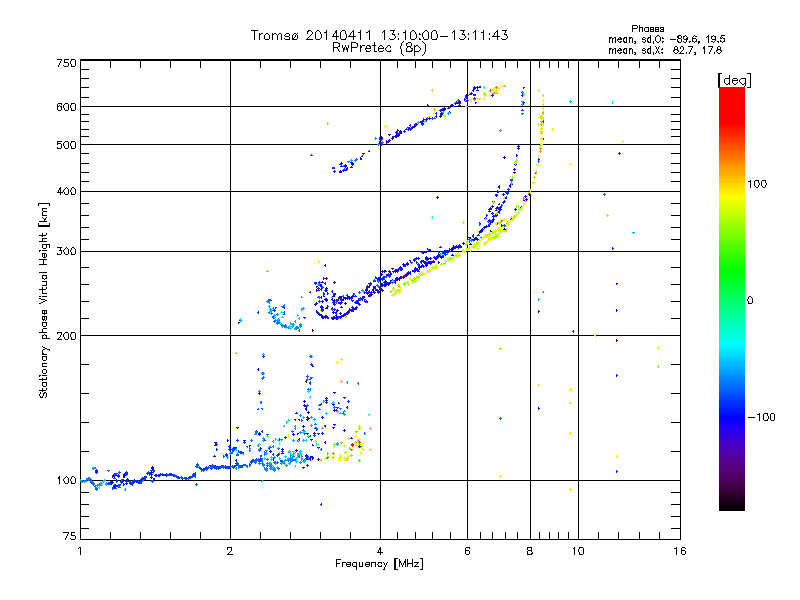This screenshot has width=800, height=600.
Task: Click the y-axis tick label '100'
Action: pyautogui.click(x=66, y=481)
